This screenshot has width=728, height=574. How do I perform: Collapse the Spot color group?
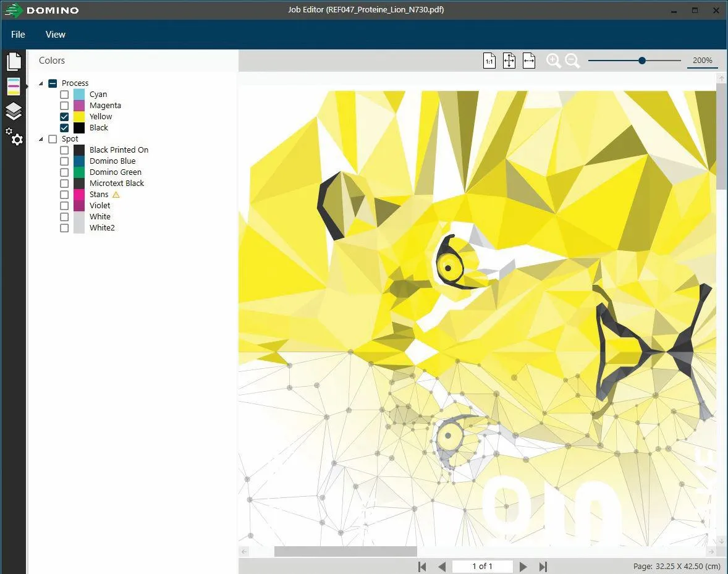coord(41,139)
